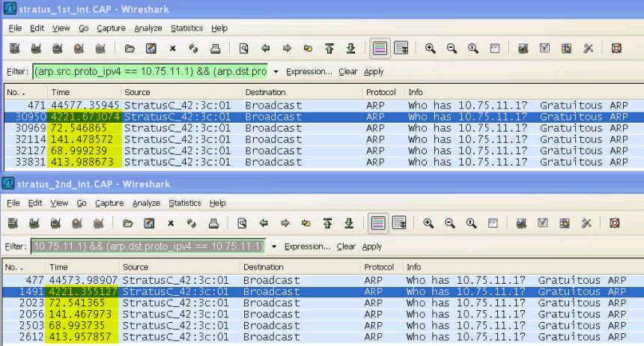Open Statistics menu in top window
The height and width of the screenshot is (346, 644).
186,28
